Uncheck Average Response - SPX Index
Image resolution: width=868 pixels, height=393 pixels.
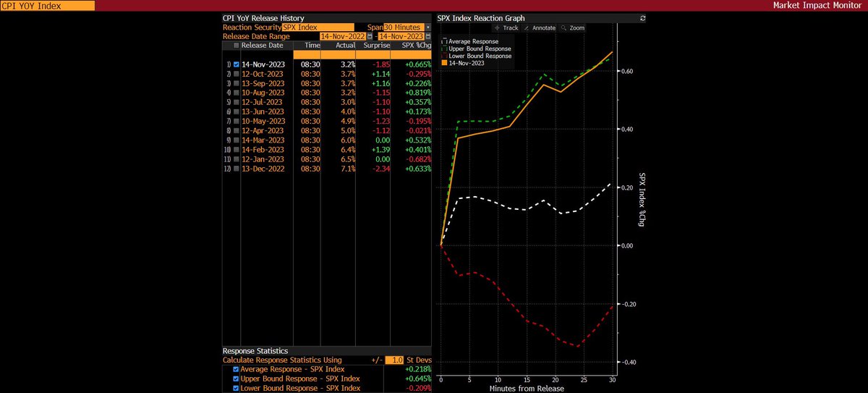click(237, 368)
